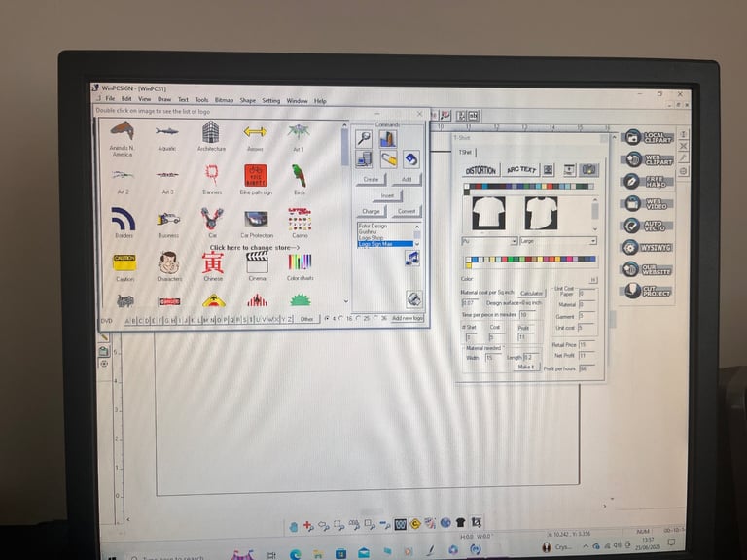Click the Distortion button
Screen dimensions: 747x560
click(x=480, y=170)
